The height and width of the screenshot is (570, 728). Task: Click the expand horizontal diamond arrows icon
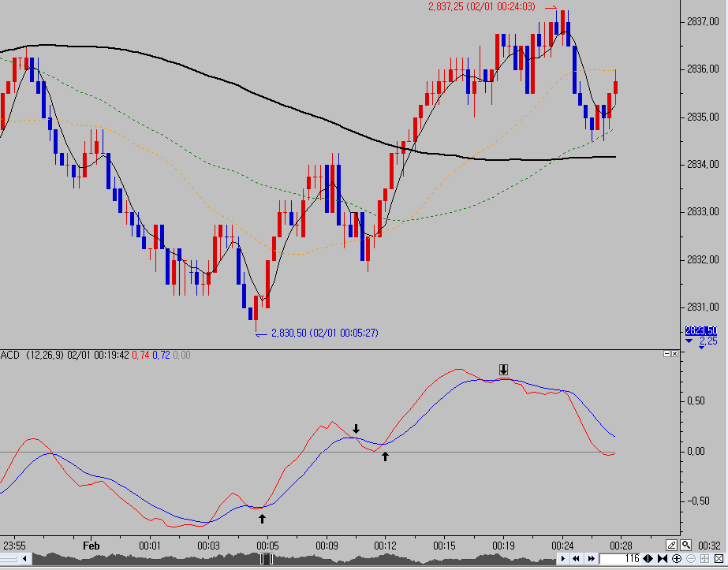[x=648, y=558]
